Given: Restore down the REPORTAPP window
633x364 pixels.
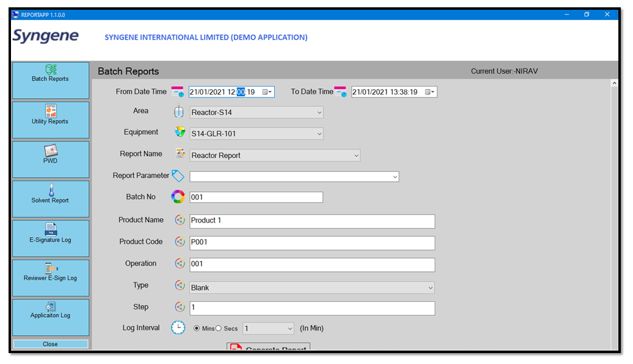Looking at the screenshot, I should pos(587,15).
